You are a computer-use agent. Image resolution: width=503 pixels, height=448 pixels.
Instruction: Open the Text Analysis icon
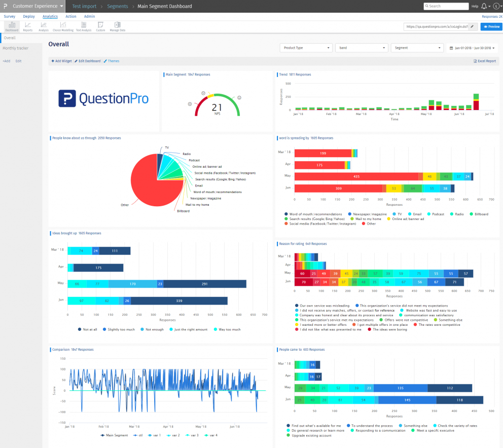(x=84, y=26)
